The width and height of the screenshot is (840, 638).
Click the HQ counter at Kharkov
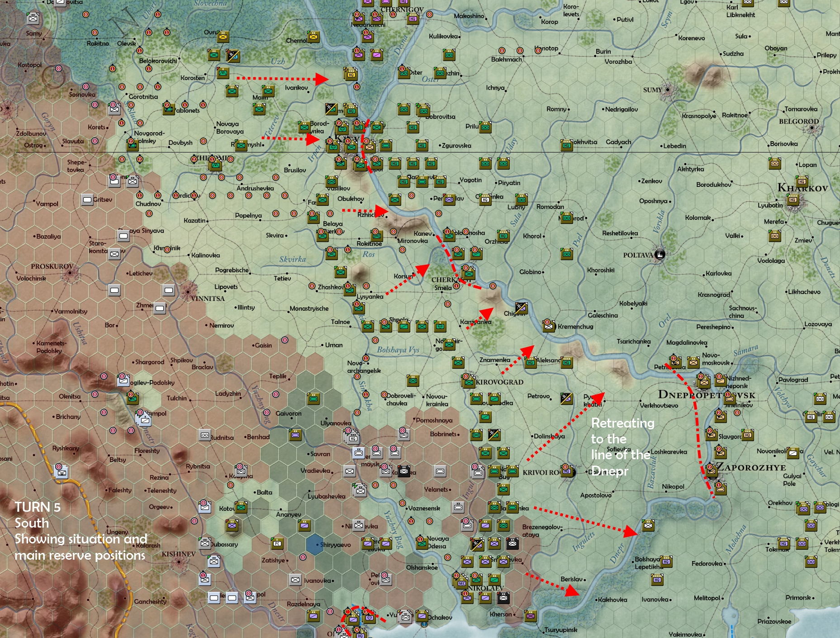click(793, 199)
